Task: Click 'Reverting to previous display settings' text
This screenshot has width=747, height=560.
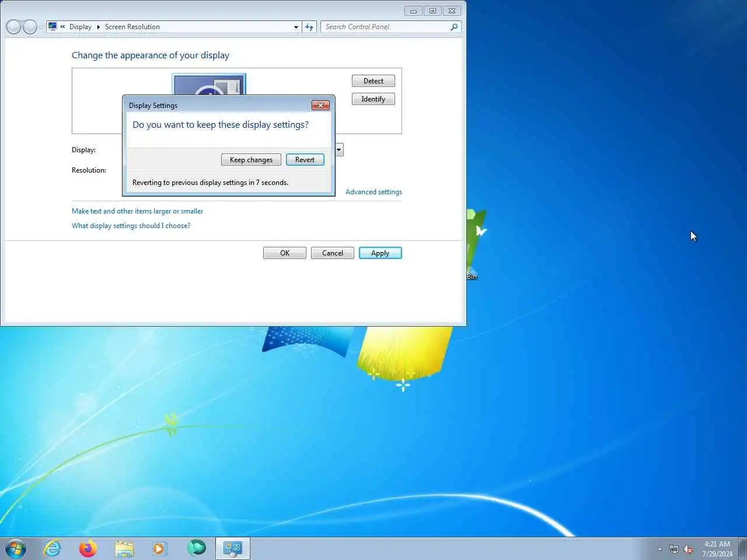Action: [210, 183]
